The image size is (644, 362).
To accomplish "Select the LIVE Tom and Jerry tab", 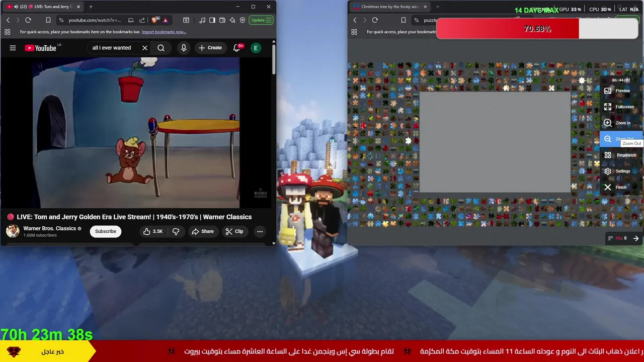I will tap(43, 7).
